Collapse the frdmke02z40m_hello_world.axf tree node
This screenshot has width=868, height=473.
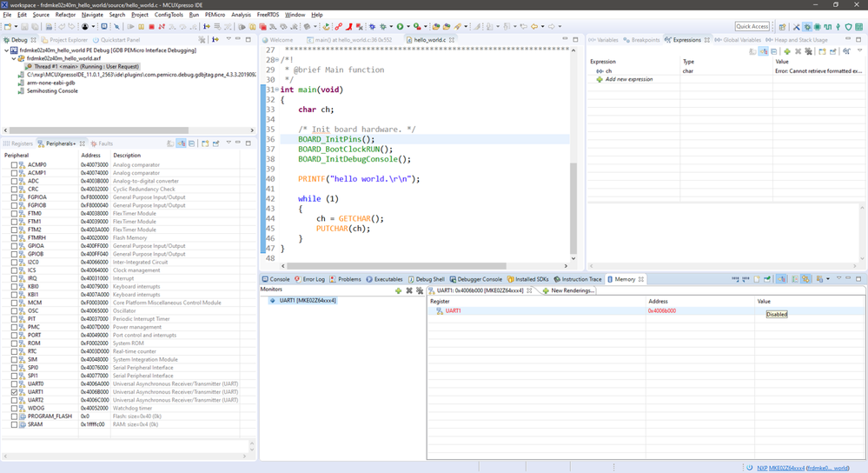click(x=13, y=58)
